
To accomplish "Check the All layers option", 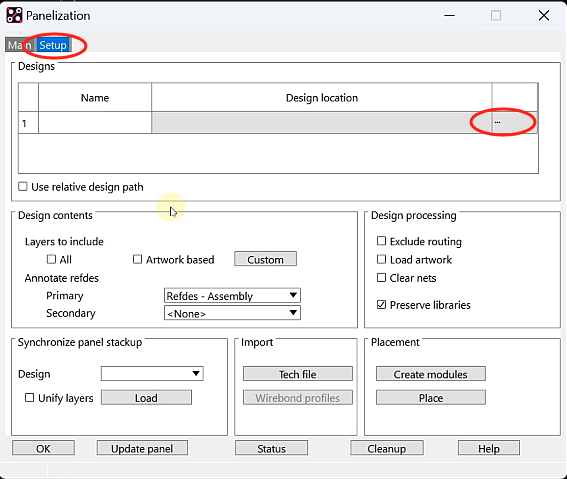I will [x=51, y=259].
